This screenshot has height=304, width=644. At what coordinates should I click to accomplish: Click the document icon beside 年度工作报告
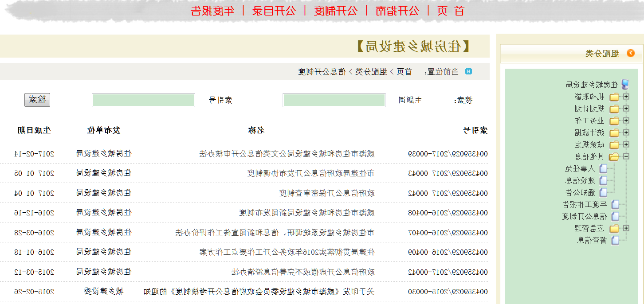tap(615, 204)
